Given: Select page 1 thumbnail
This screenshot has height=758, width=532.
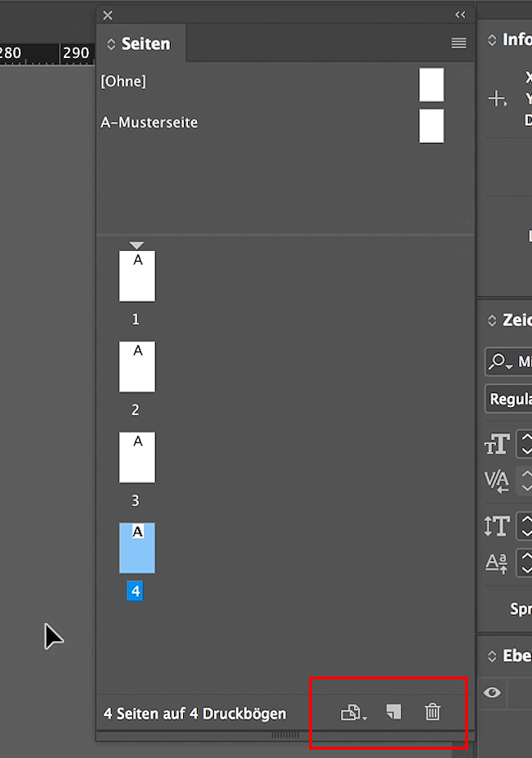Looking at the screenshot, I should tap(137, 276).
